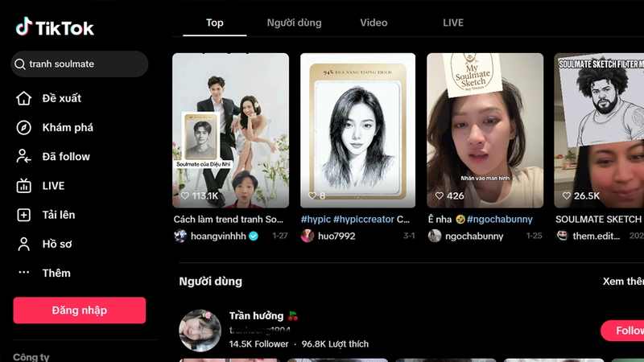
Task: Click huo7992 avatar icon
Action: point(308,236)
